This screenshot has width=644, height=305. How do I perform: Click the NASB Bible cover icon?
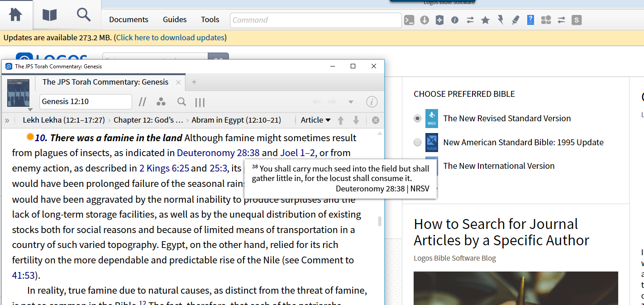(x=432, y=143)
